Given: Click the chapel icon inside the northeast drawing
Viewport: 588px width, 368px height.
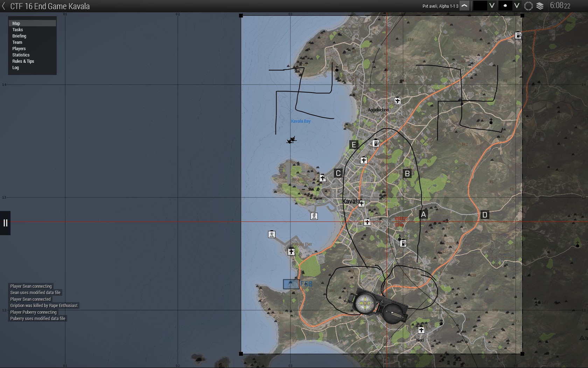Looking at the screenshot, I should 491,121.
